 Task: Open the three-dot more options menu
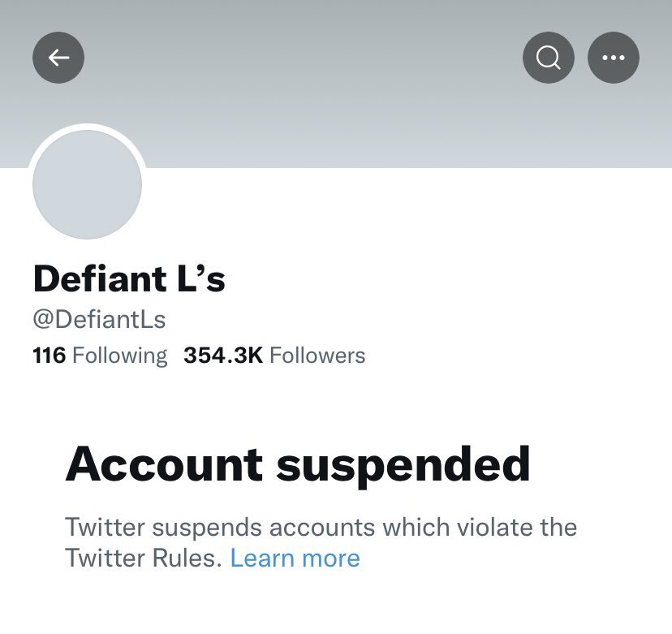click(614, 57)
